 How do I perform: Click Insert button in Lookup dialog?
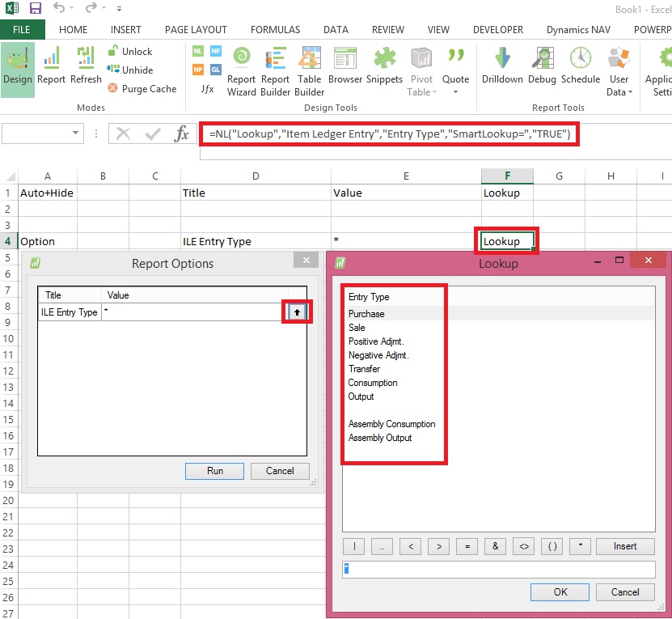pos(624,546)
